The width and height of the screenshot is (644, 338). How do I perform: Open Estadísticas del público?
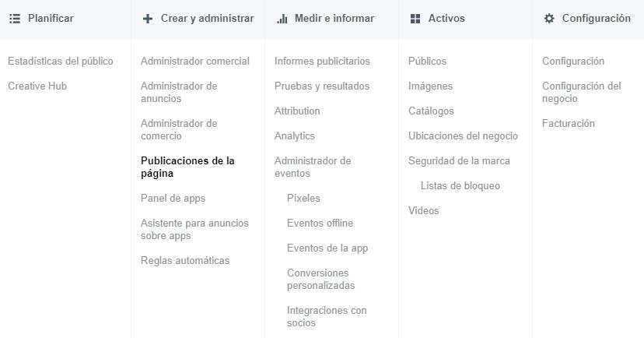click(60, 62)
